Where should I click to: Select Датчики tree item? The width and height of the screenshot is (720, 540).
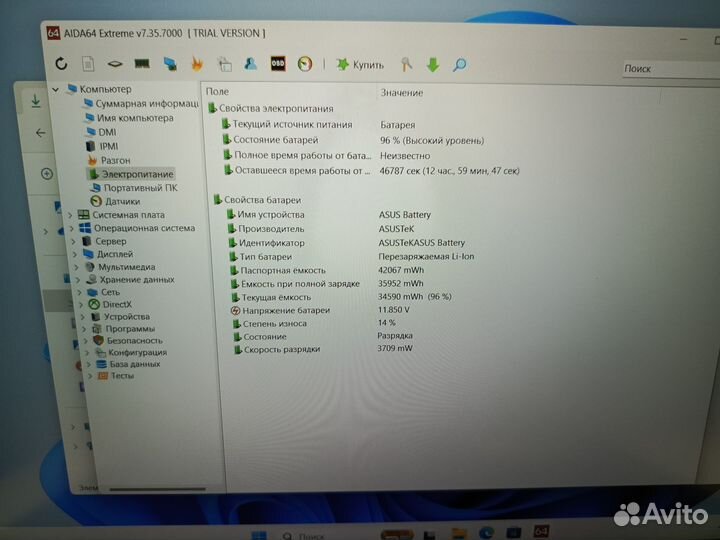point(115,201)
